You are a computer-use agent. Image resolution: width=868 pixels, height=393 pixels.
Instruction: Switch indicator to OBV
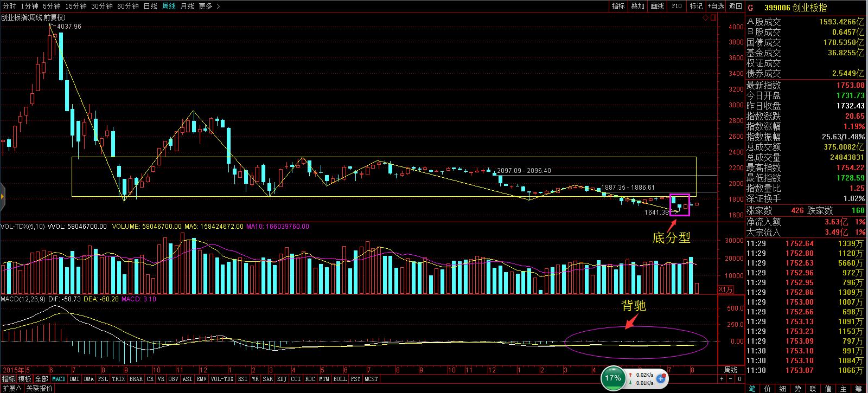pyautogui.click(x=173, y=379)
